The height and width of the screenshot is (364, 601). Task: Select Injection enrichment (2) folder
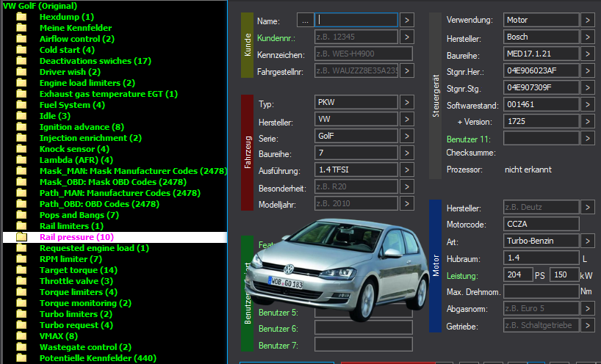pos(90,138)
